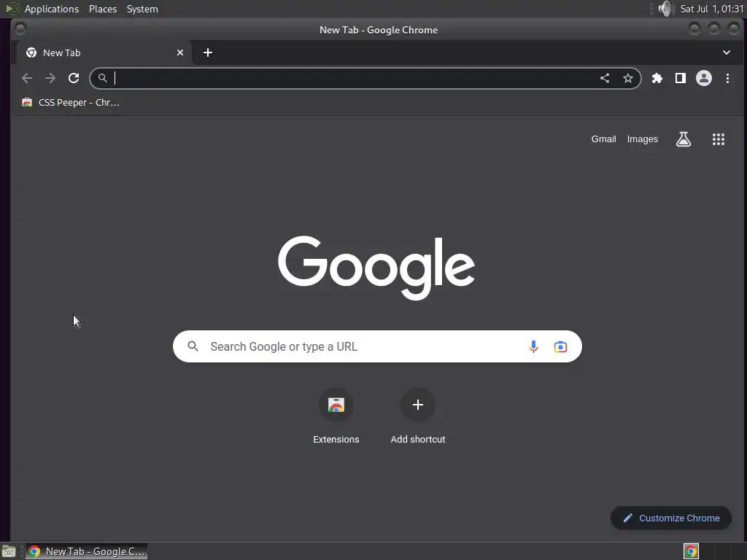Close the New Tab tab
747x560 pixels.
point(180,52)
